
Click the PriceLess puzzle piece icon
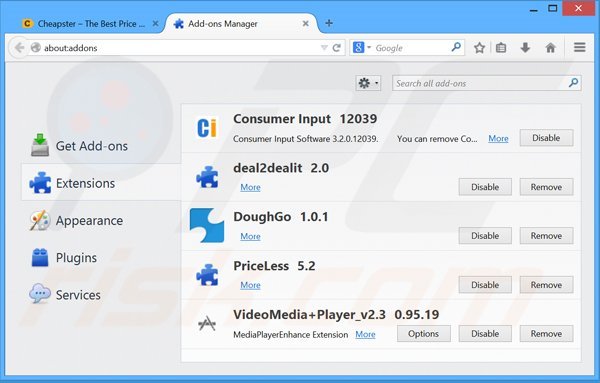[x=207, y=275]
